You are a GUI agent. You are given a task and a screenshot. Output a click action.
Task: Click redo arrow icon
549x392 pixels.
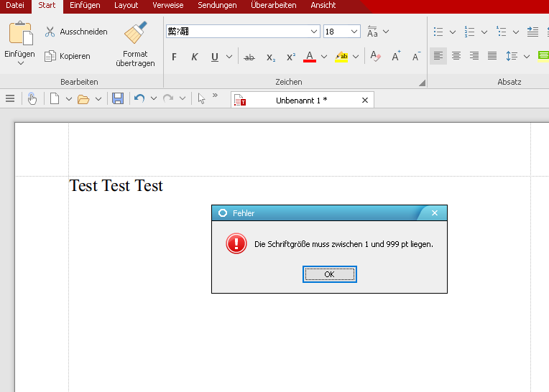click(x=168, y=98)
